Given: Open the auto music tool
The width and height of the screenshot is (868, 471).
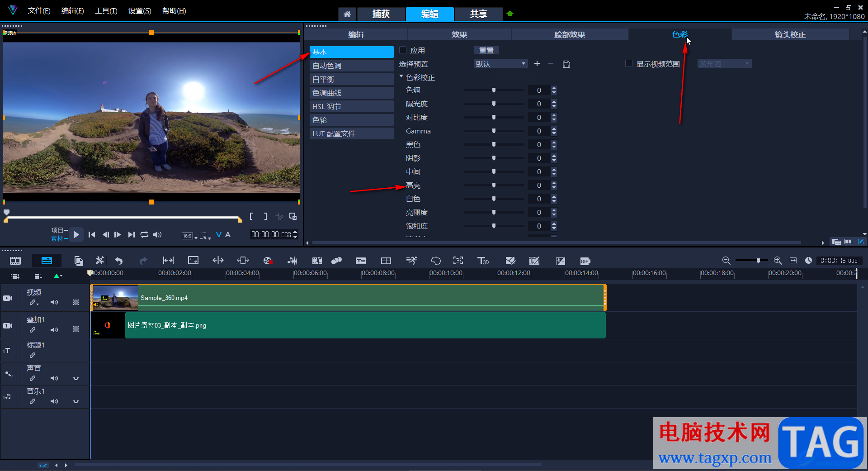Looking at the screenshot, I should [317, 261].
